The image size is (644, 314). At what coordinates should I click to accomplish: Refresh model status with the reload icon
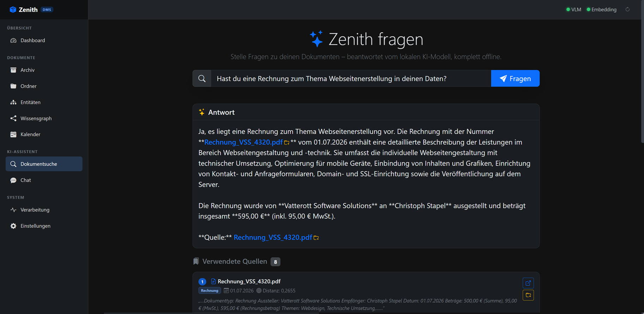pos(627,10)
